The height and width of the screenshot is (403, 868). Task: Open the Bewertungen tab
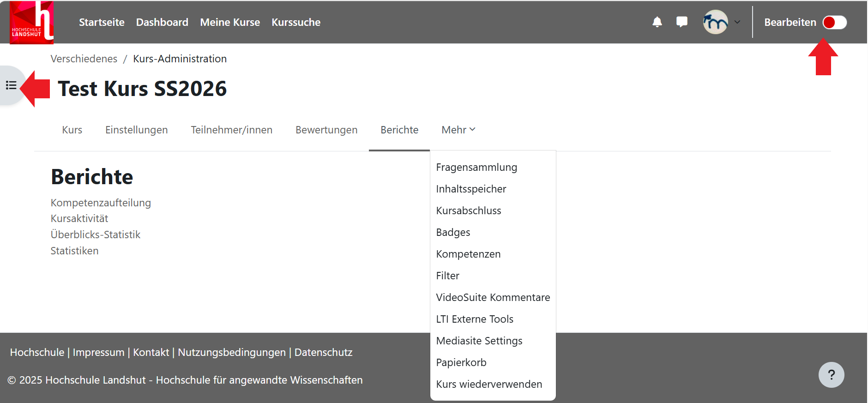[326, 130]
